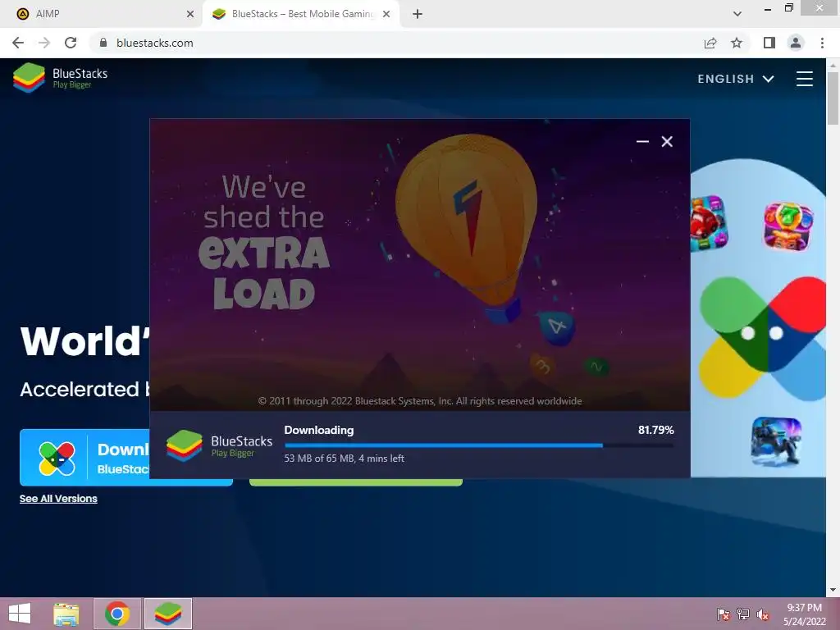Close the BlueStacks tab
The width and height of the screenshot is (840, 630).
tap(386, 14)
